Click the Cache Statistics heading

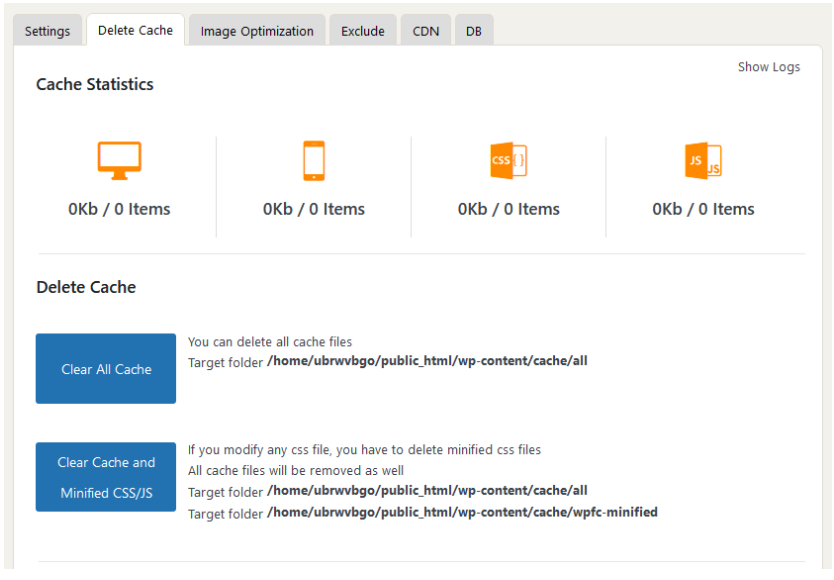[95, 85]
